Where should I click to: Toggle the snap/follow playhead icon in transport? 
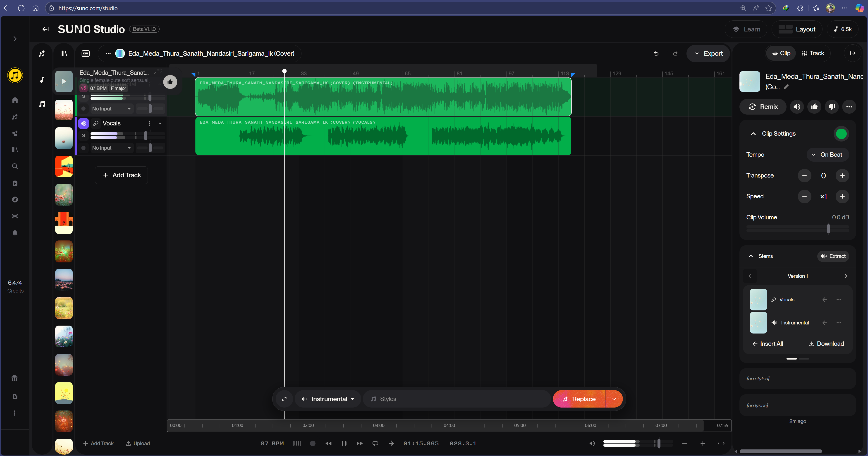[x=391, y=444]
